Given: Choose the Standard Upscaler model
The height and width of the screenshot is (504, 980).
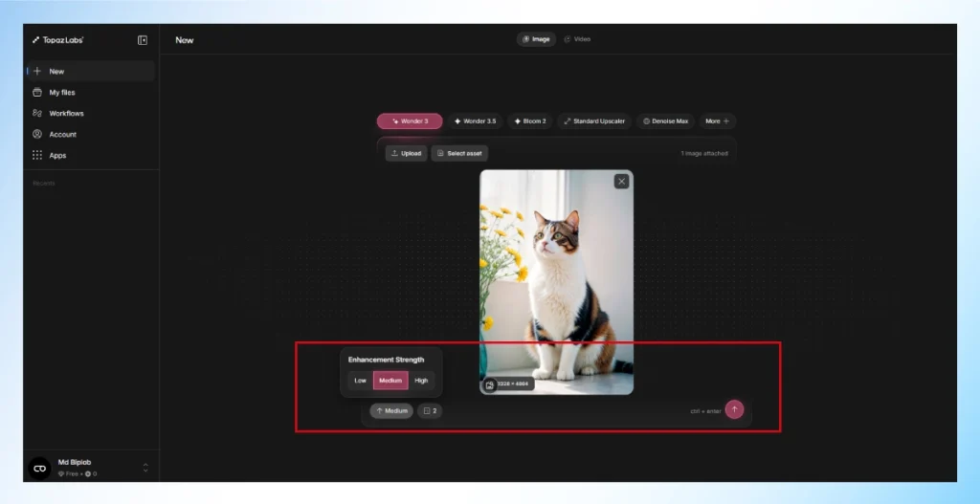Looking at the screenshot, I should coord(593,121).
